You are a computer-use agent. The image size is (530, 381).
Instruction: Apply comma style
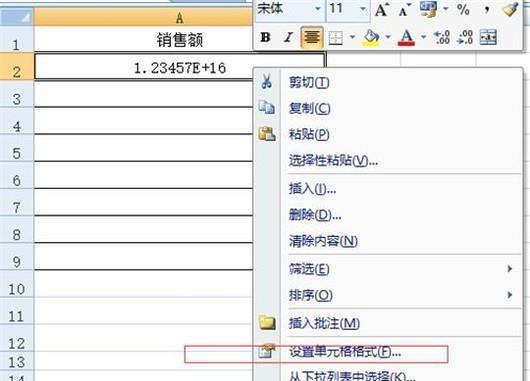(x=487, y=9)
